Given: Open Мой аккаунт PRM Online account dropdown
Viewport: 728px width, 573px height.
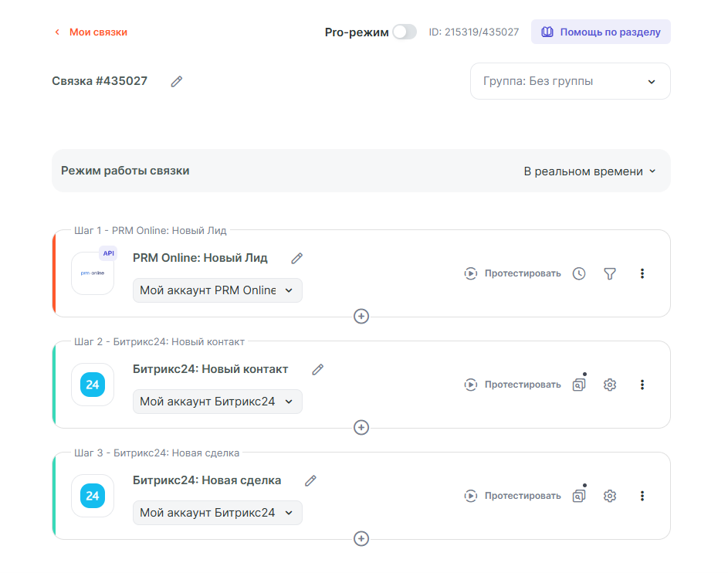Looking at the screenshot, I should point(217,290).
